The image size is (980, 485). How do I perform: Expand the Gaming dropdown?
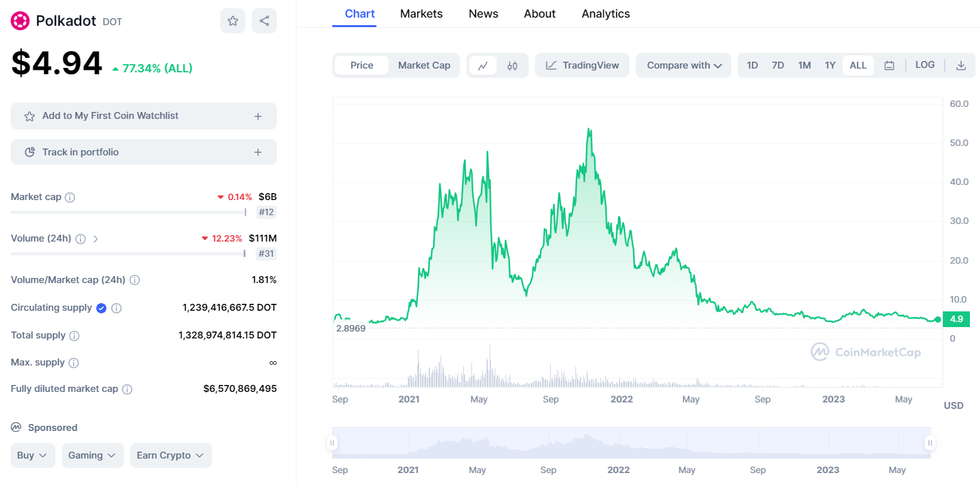pos(93,455)
